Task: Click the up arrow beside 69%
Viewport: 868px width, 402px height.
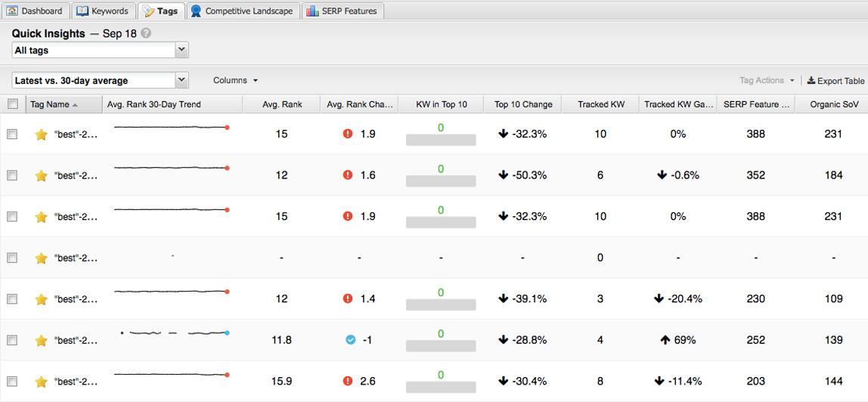Action: tap(665, 340)
